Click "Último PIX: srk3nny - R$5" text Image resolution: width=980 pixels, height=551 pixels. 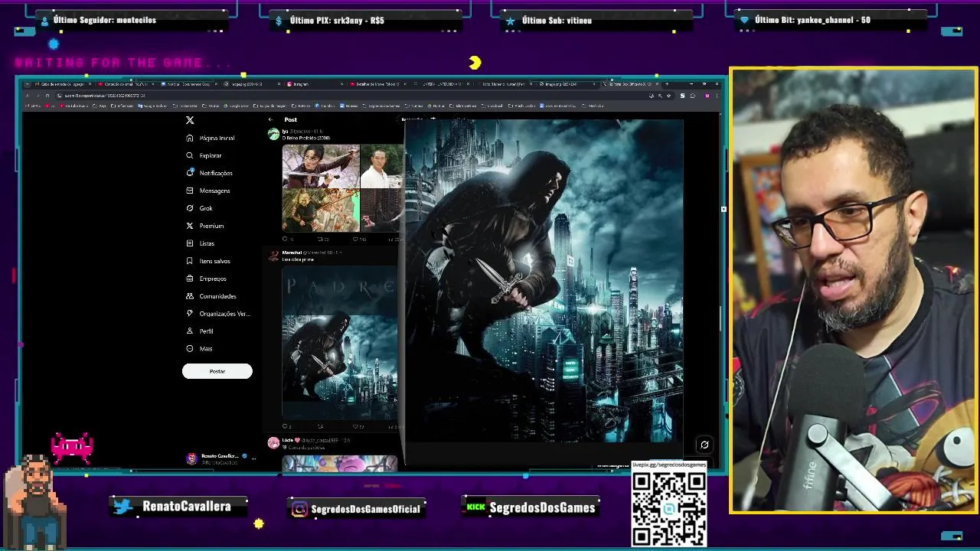coord(337,21)
